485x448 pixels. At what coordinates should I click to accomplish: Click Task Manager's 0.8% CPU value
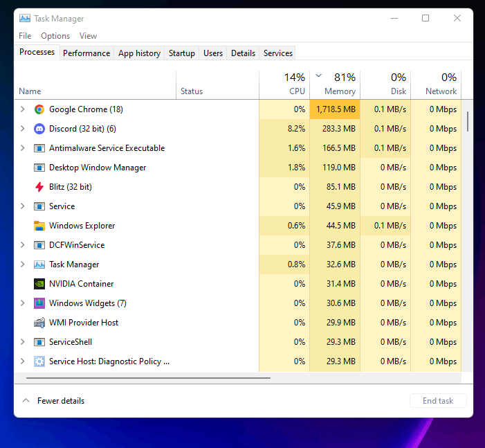(296, 265)
